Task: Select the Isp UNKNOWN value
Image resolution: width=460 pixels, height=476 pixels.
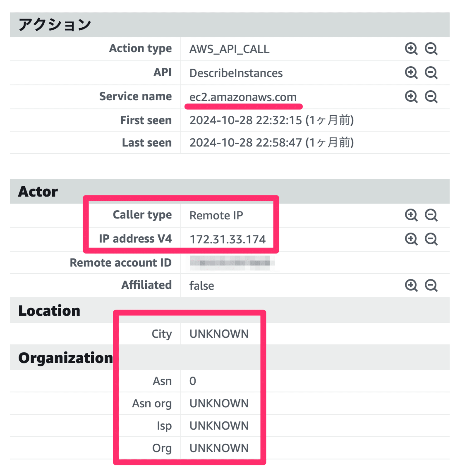Action: pos(219,426)
